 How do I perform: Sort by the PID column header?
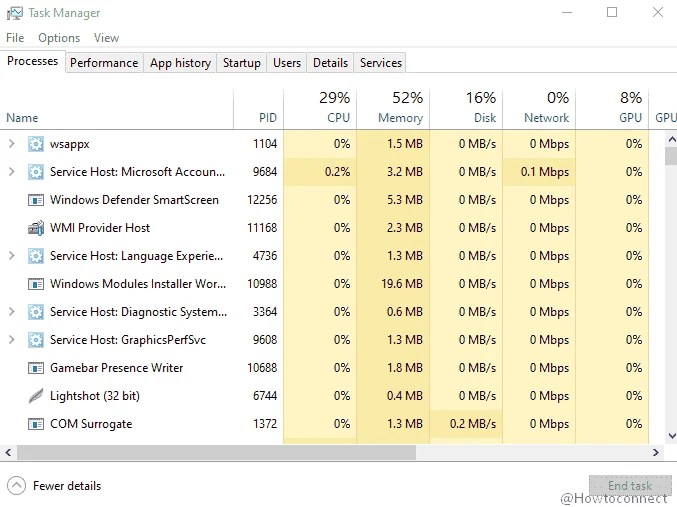click(259, 109)
